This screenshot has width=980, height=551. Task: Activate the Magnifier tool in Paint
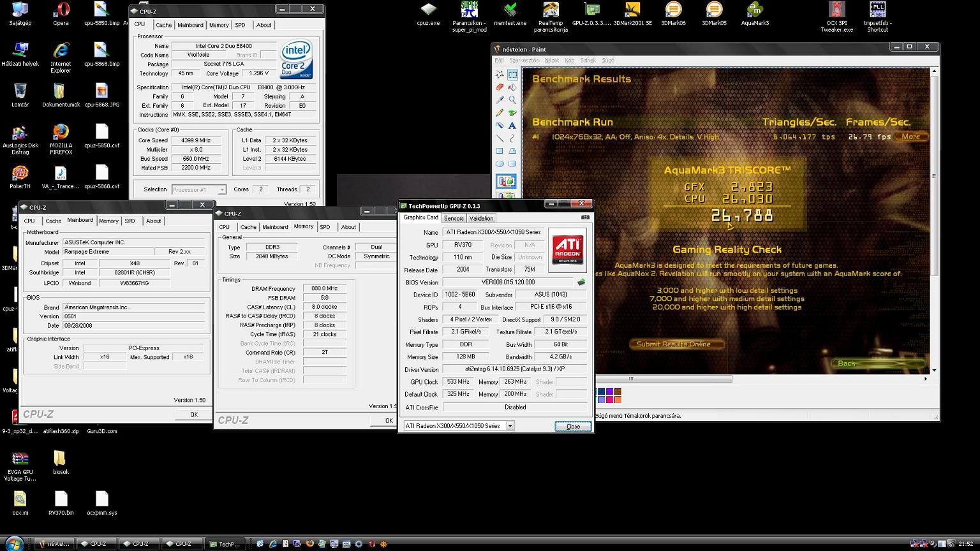tap(512, 99)
